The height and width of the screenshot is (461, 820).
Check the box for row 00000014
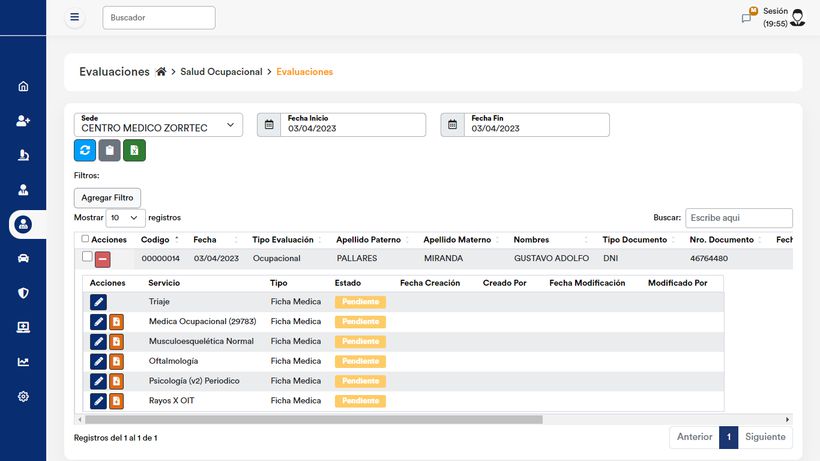(x=87, y=257)
